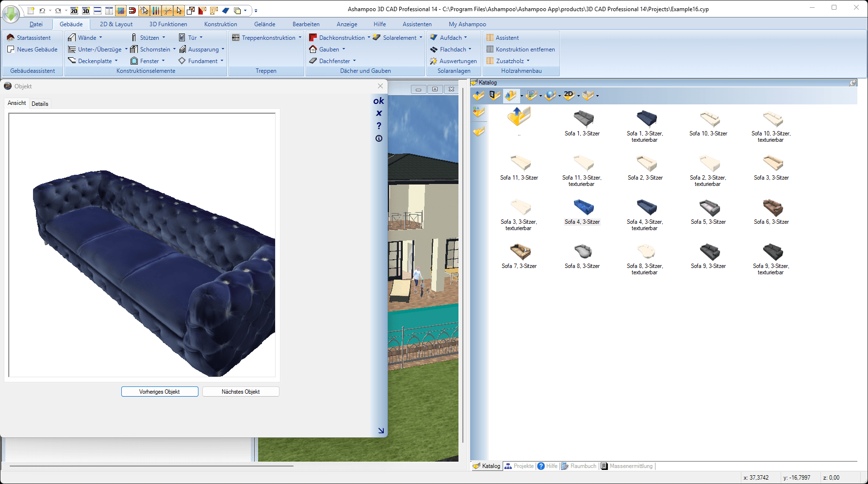Select the 2D view icon in the toolbar
This screenshot has width=868, height=484.
74,10
